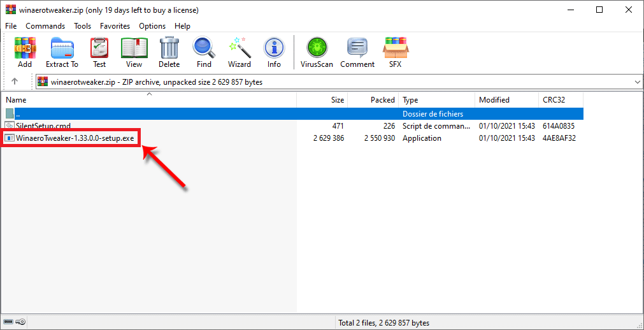644x330 pixels.
Task: Click packed value 226
Action: click(389, 126)
